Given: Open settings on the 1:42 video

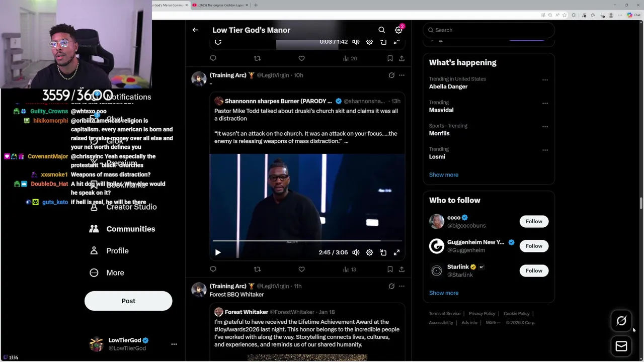Looking at the screenshot, I should [x=369, y=42].
